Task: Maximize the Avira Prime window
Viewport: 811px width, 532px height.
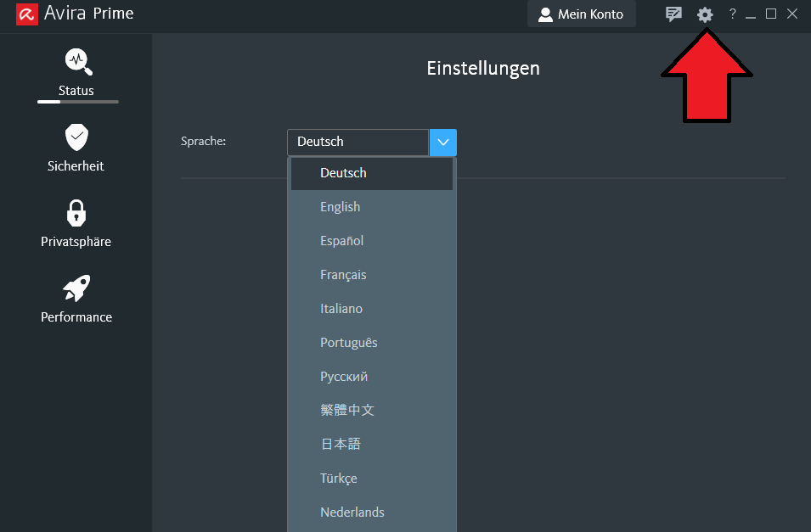Action: [x=770, y=14]
